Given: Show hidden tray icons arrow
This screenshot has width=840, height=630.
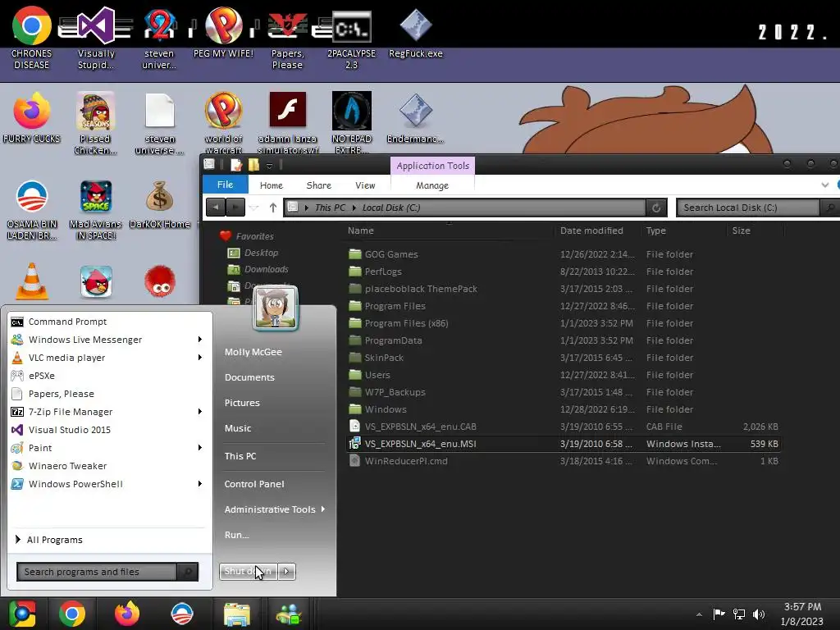Looking at the screenshot, I should pos(699,614).
